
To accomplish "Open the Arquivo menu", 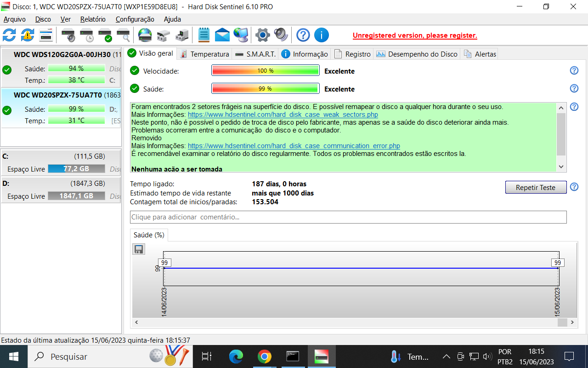I will point(15,19).
